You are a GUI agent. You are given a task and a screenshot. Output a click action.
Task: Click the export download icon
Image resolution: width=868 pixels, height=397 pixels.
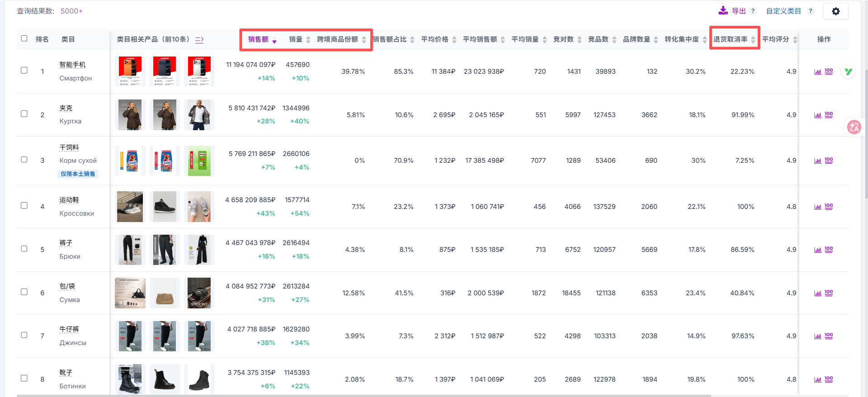click(723, 10)
